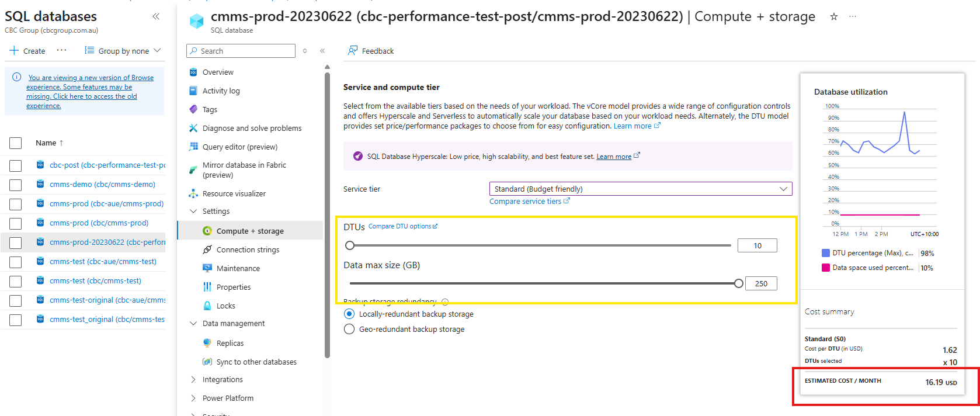Open Query editor (preview) icon

[193, 147]
